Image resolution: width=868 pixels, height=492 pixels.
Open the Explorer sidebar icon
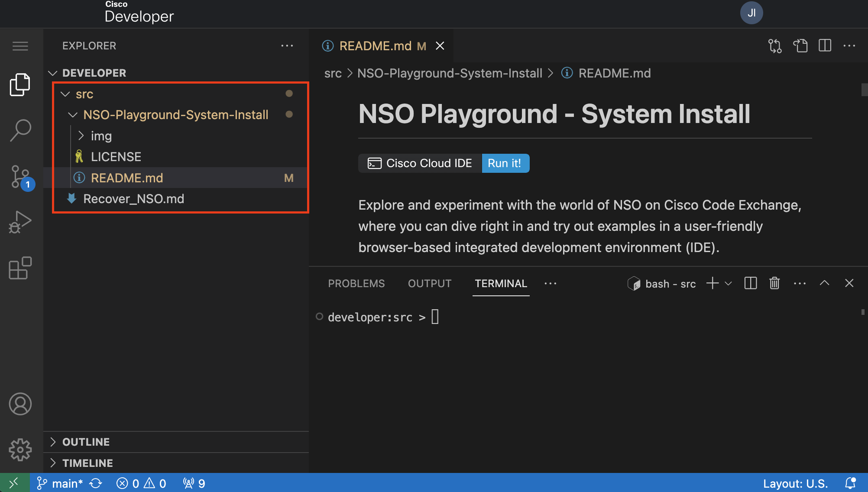(x=20, y=84)
